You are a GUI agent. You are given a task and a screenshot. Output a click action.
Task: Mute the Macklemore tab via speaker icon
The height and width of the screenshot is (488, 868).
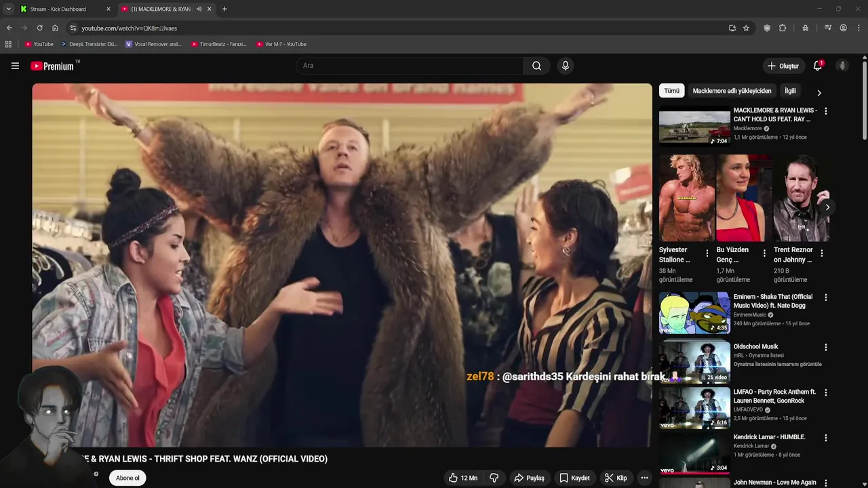click(x=199, y=9)
